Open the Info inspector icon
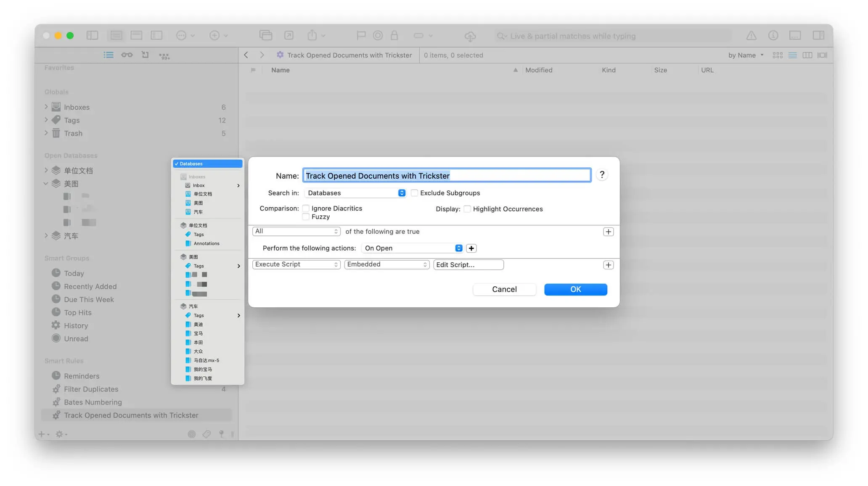868x486 pixels. coord(773,36)
